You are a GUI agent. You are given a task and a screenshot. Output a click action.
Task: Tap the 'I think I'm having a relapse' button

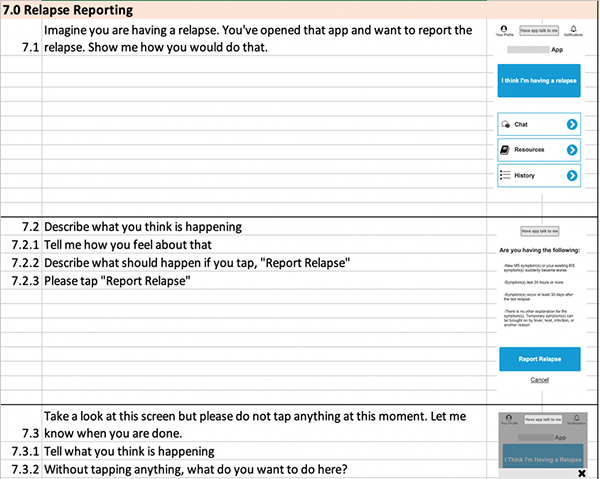click(x=539, y=80)
